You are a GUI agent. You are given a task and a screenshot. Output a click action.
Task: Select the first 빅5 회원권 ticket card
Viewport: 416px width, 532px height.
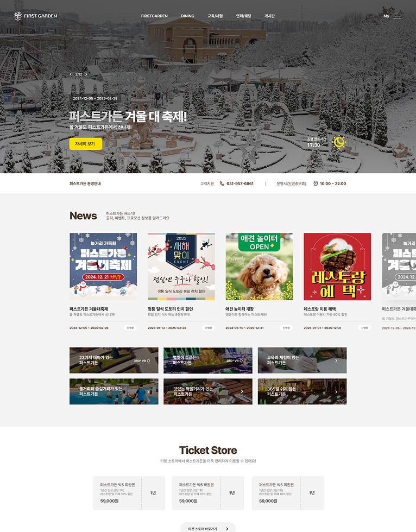[x=129, y=493]
